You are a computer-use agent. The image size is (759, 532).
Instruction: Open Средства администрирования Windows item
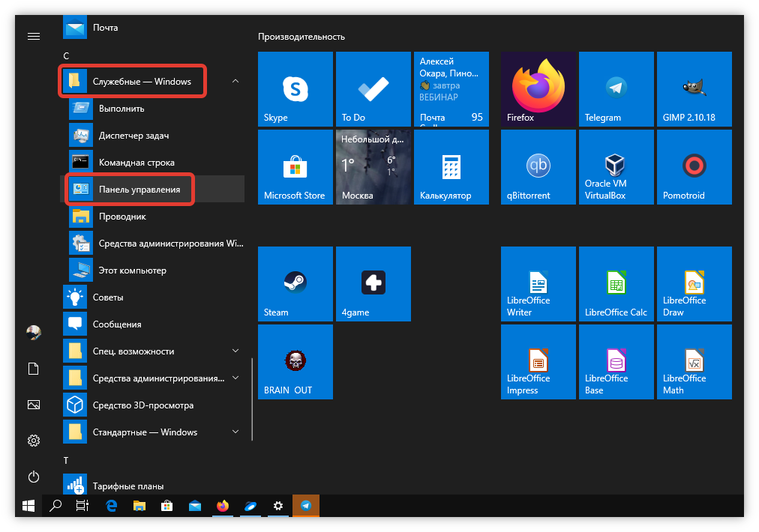pos(154,244)
